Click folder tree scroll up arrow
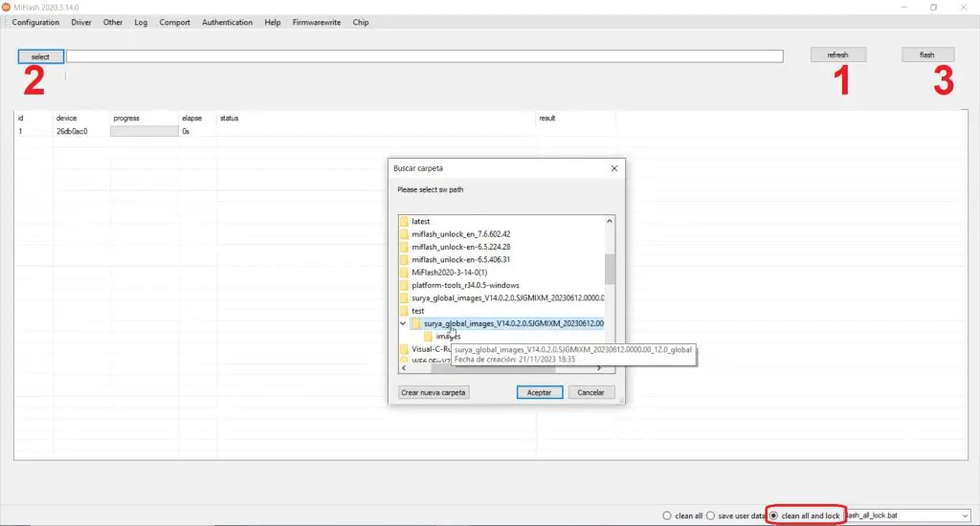This screenshot has height=526, width=980. click(x=610, y=221)
